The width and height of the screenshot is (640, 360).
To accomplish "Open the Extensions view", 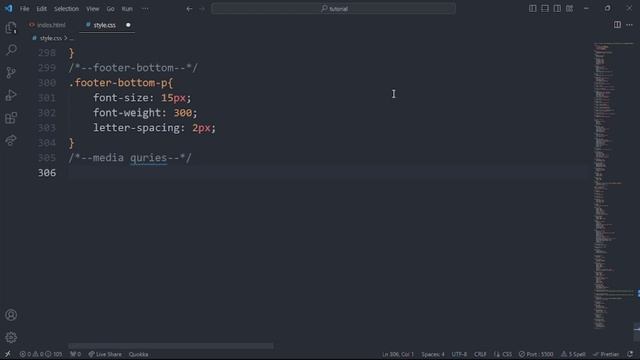I will click(11, 118).
